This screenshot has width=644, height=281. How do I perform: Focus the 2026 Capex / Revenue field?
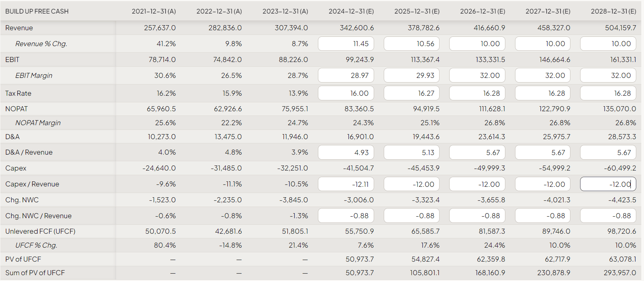[477, 184]
